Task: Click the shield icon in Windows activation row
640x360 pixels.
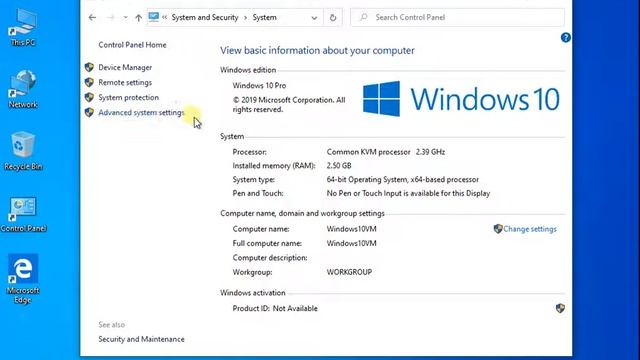Action: coord(560,308)
